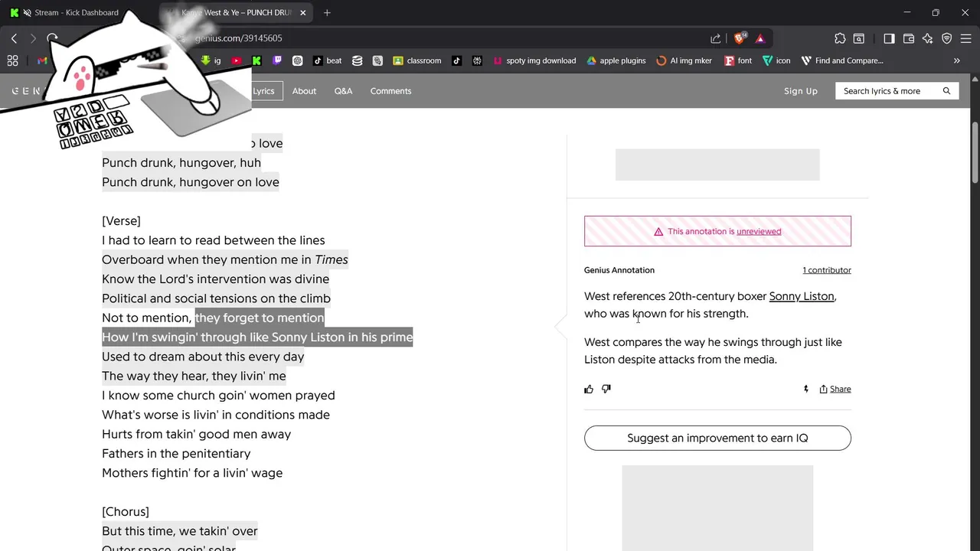Show more bookmarks via the overflow chevron
980x551 pixels.
click(x=956, y=60)
